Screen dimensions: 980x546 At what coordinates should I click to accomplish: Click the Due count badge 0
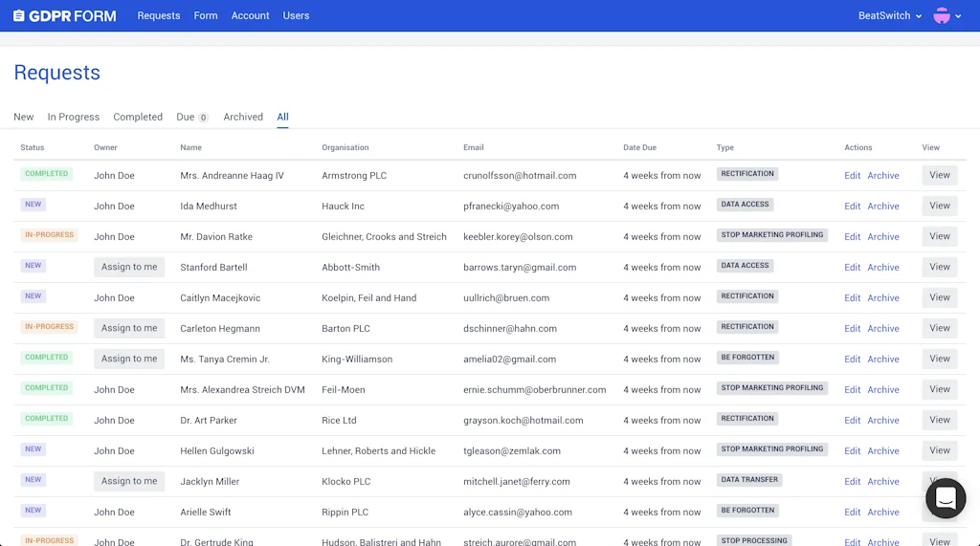203,118
